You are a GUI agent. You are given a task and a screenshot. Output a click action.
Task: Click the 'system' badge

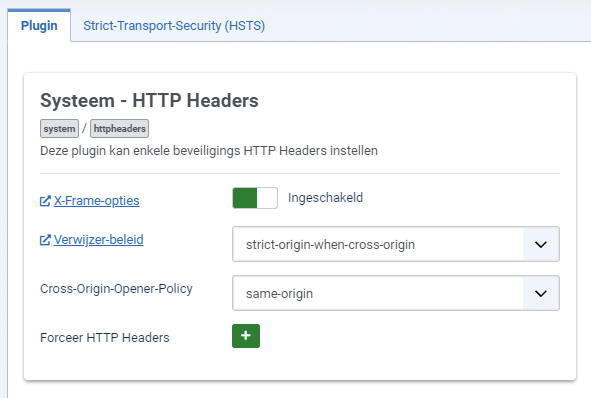point(60,129)
